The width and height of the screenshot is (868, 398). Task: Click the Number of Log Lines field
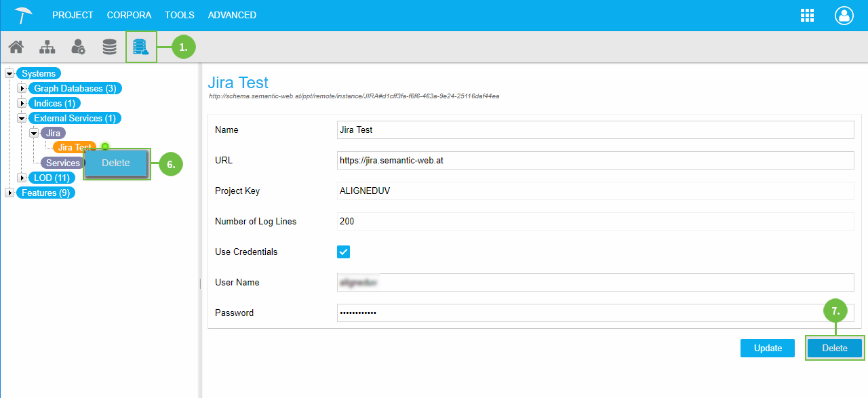click(595, 221)
